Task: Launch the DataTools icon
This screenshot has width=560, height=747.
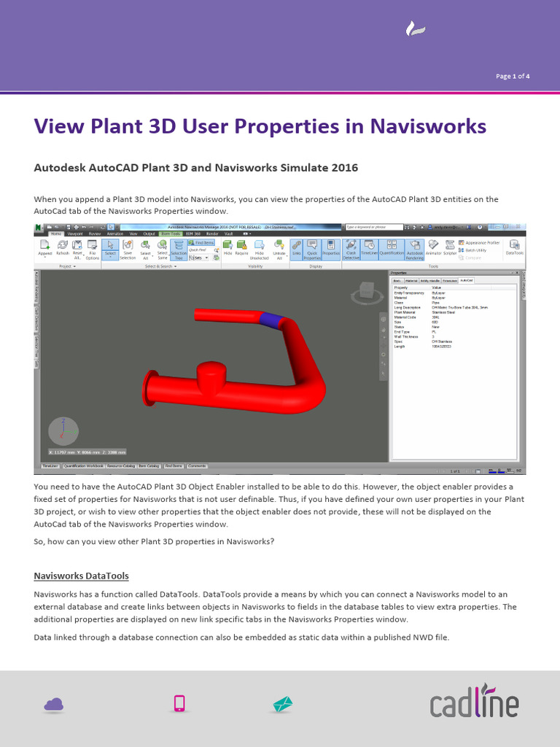Action: point(515,247)
